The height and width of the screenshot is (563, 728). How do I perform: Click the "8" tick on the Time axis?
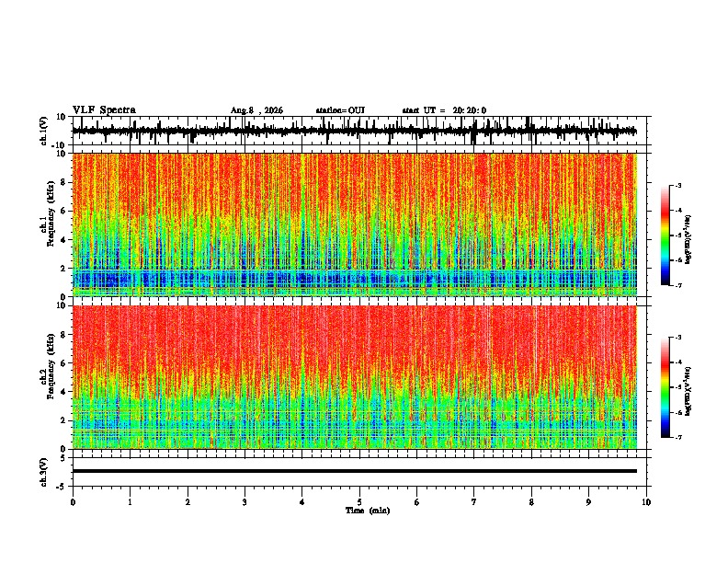(x=531, y=502)
